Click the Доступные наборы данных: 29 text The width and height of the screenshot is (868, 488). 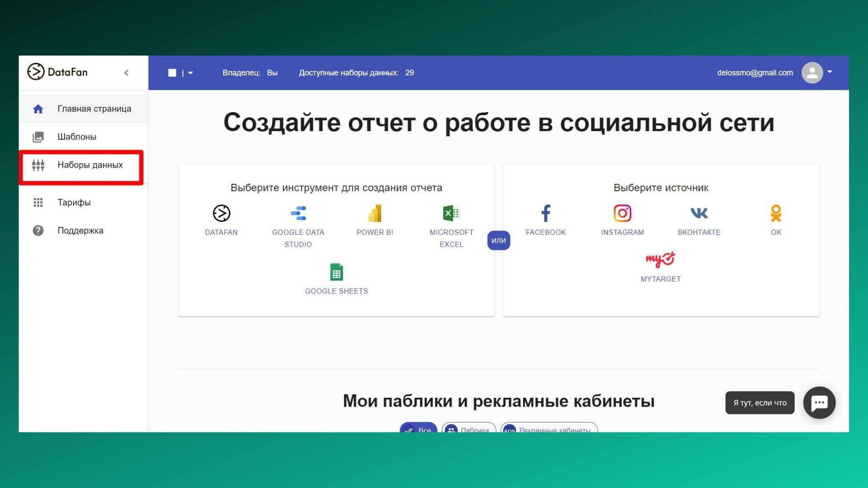point(356,73)
